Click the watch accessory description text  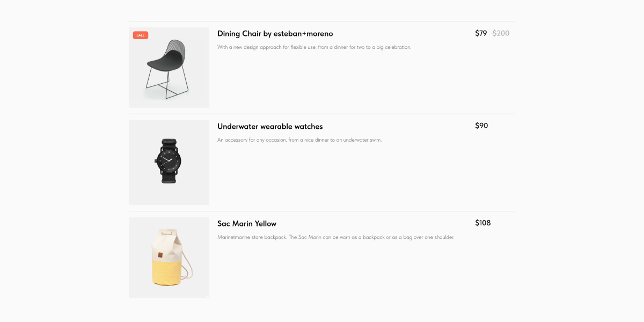pos(299,140)
